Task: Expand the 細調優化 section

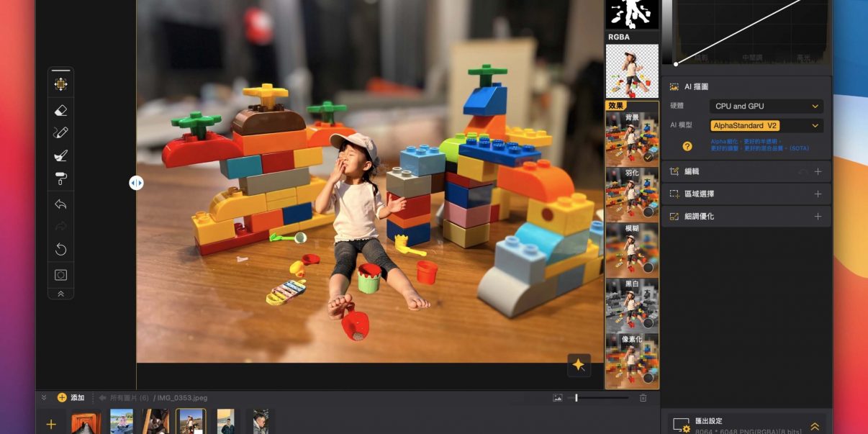Action: (818, 217)
